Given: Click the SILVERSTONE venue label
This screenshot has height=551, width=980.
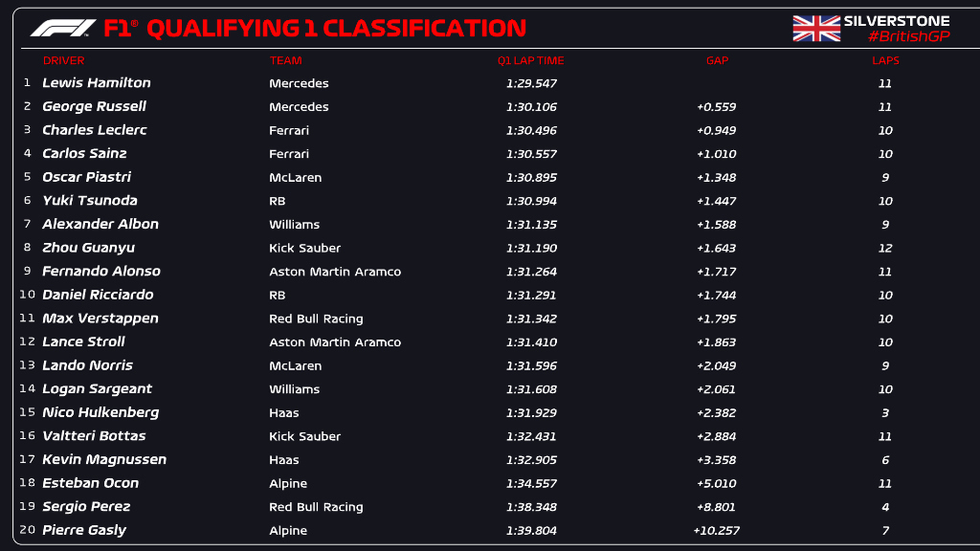Looking at the screenshot, I should coord(897,20).
